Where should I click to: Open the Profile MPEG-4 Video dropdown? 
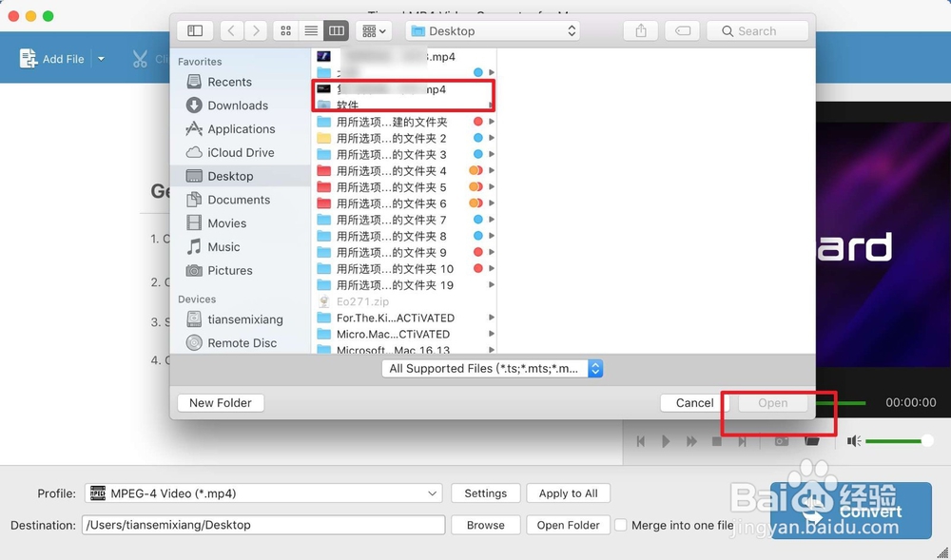263,493
